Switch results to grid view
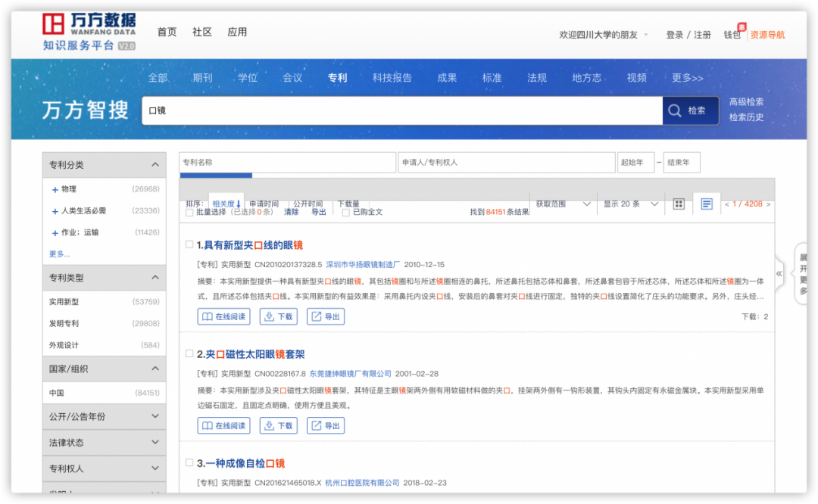 678,204
